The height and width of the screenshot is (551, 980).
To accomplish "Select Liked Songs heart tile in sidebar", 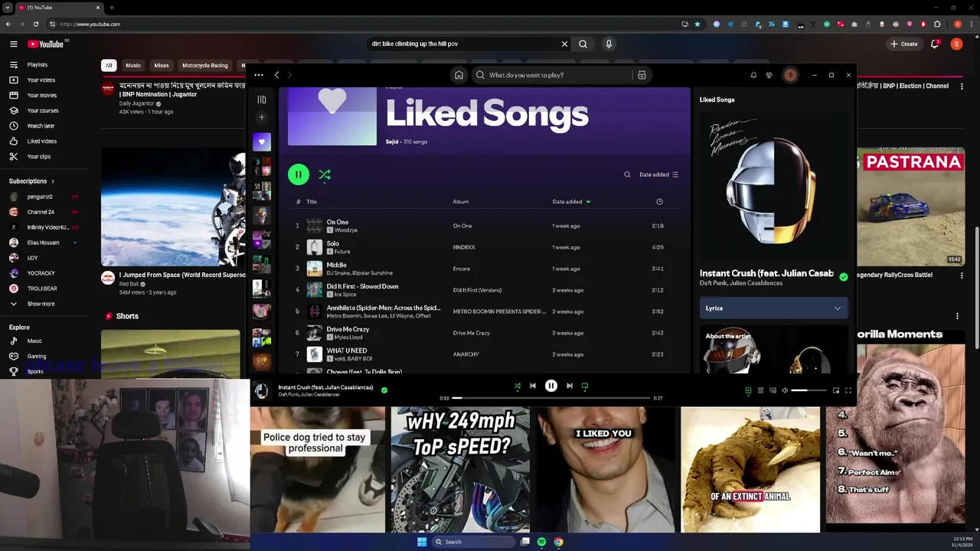I will click(262, 142).
